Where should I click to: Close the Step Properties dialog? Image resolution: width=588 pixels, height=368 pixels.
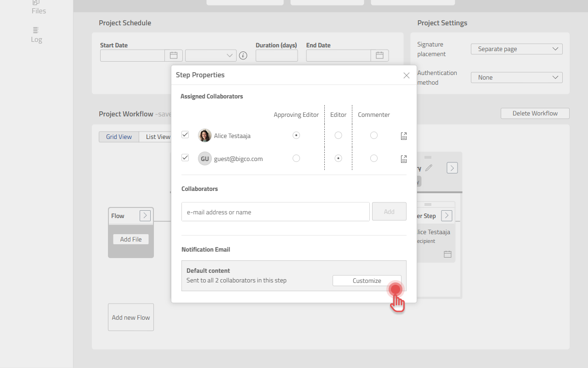coord(406,75)
